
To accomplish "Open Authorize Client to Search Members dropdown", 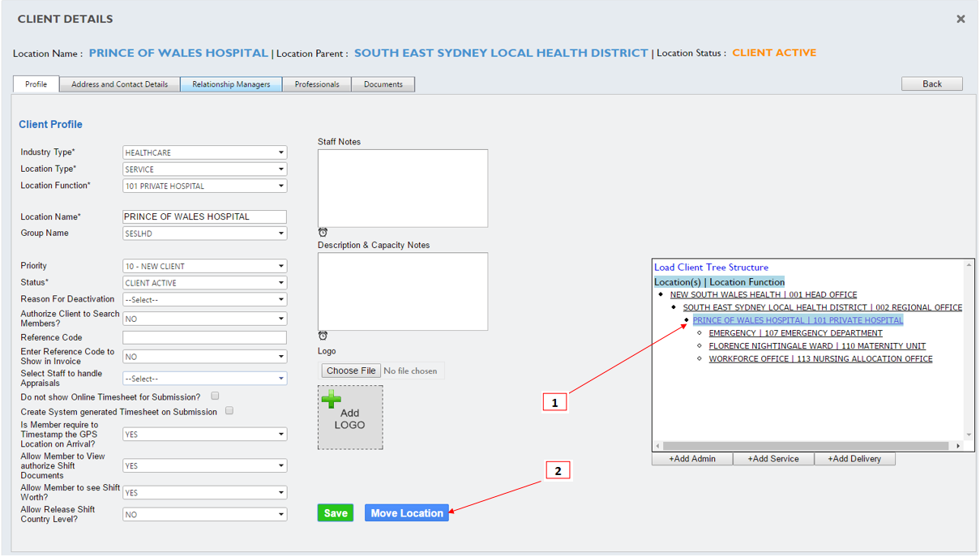I will [205, 319].
